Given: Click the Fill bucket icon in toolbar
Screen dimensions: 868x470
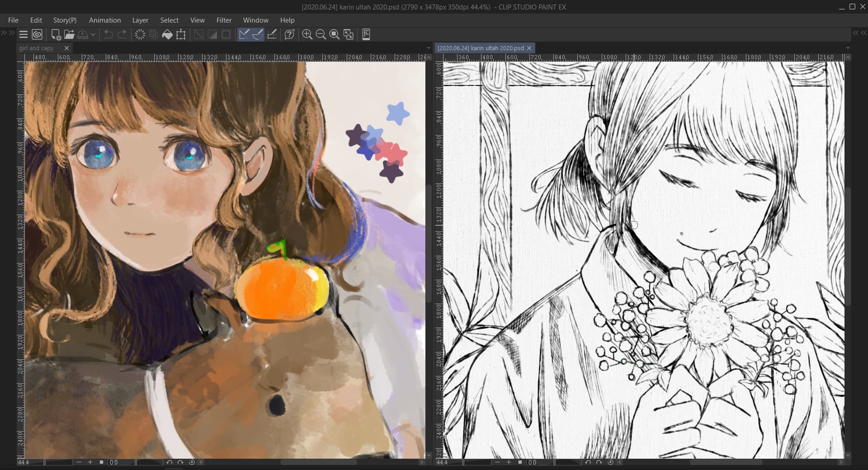Looking at the screenshot, I should tap(167, 34).
